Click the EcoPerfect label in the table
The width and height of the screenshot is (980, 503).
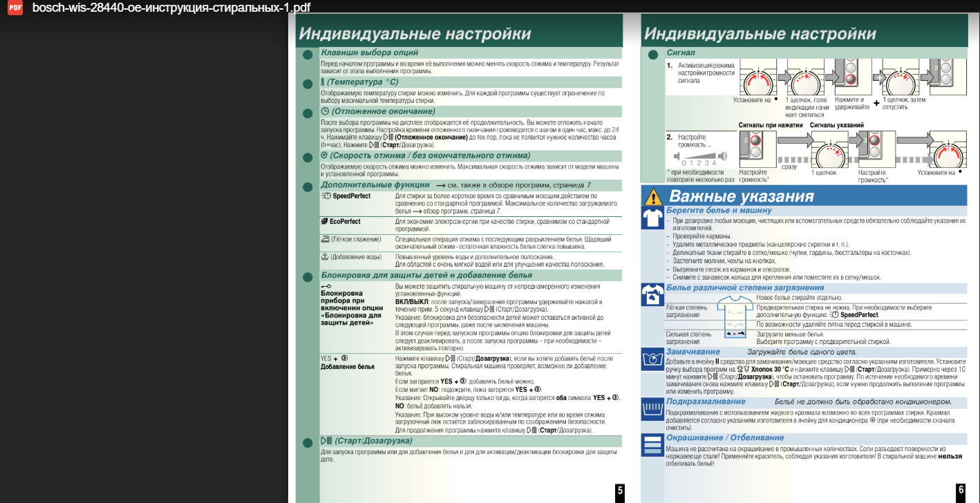345,222
